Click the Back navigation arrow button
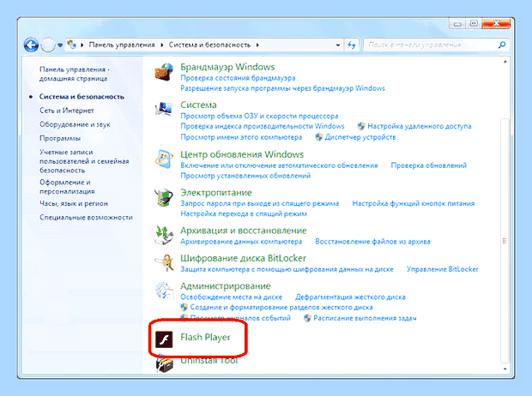 pos(31,45)
